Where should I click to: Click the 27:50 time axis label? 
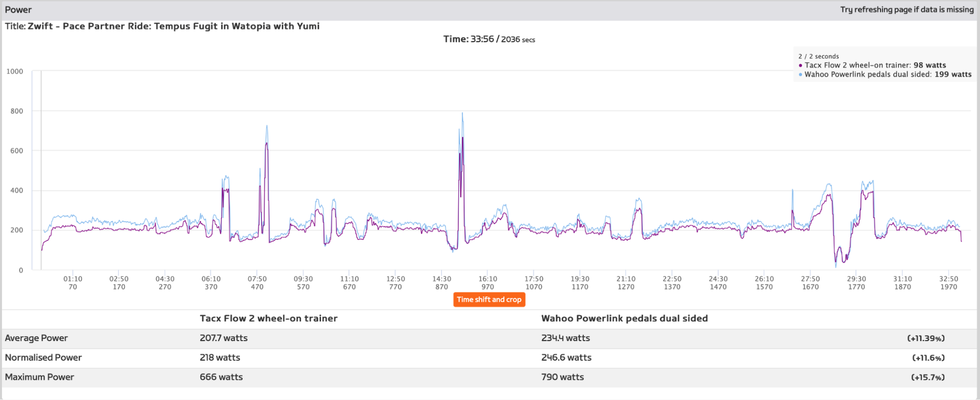pos(810,279)
